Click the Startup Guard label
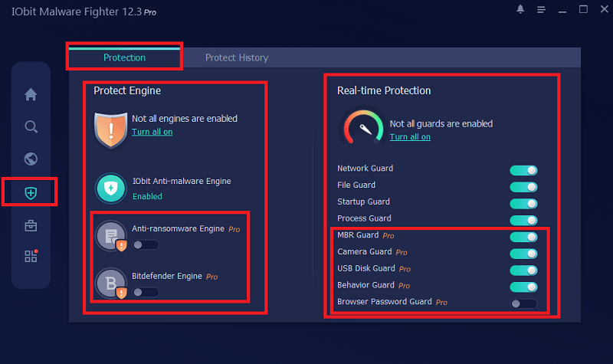The image size is (613, 364). point(363,202)
